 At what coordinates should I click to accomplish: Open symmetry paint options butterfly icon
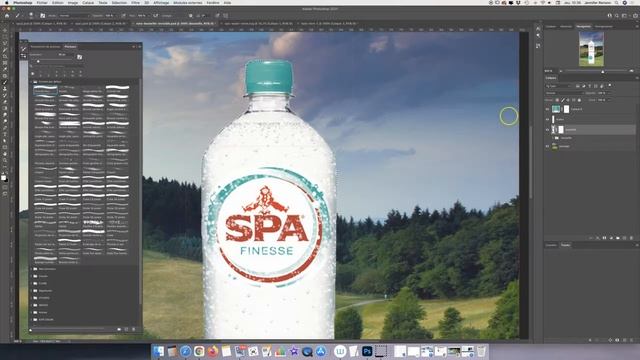[x=226, y=16]
